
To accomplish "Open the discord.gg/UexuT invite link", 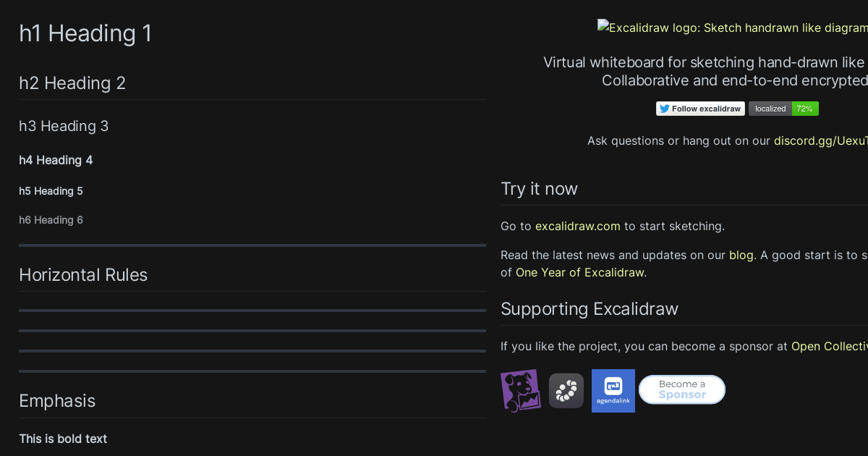I will 820,140.
